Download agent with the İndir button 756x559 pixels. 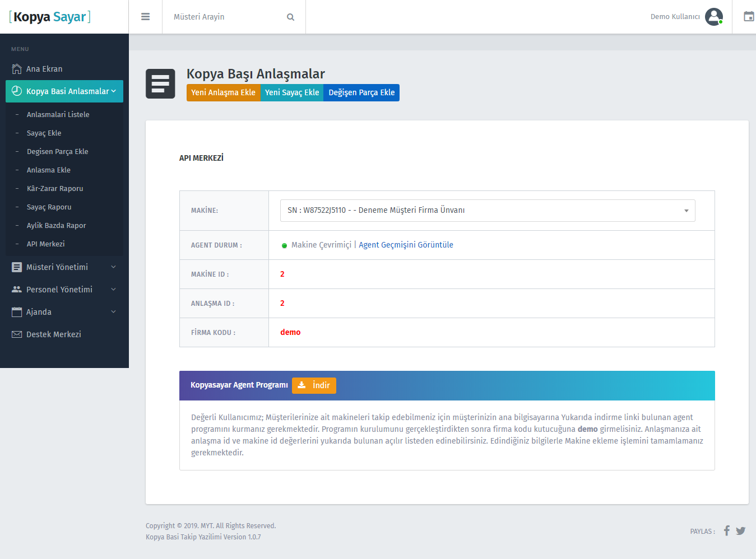314,385
